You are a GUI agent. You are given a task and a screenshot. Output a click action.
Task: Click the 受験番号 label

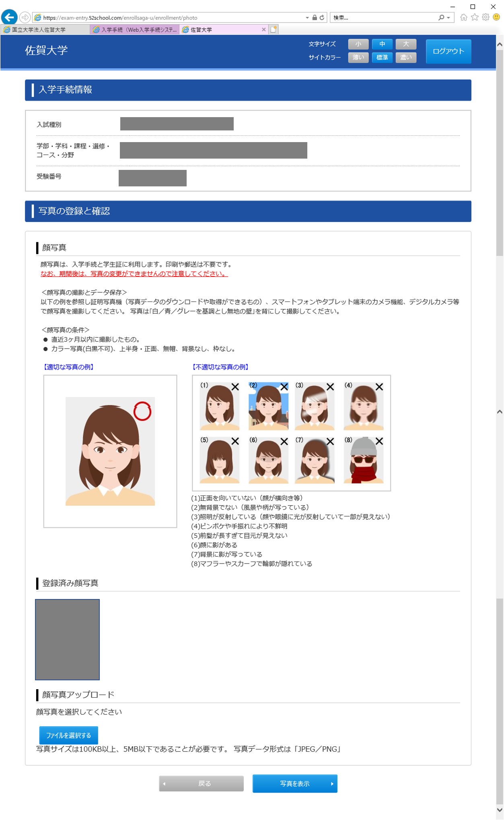point(49,176)
